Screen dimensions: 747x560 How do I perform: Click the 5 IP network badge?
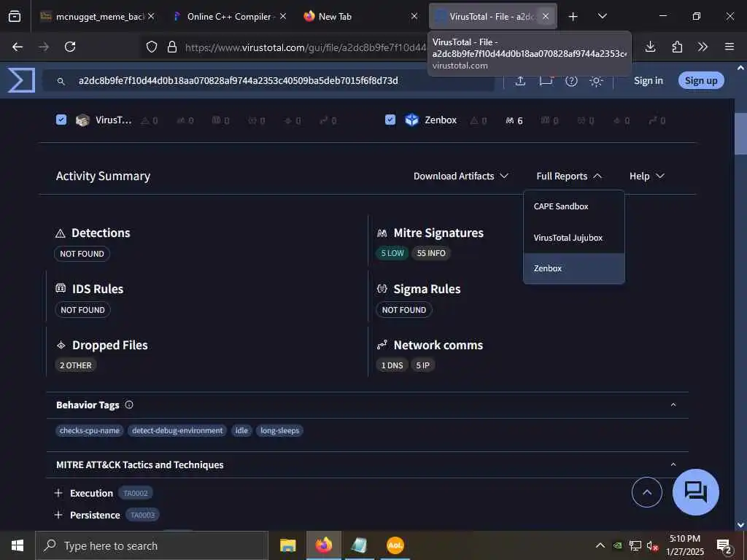tap(422, 365)
